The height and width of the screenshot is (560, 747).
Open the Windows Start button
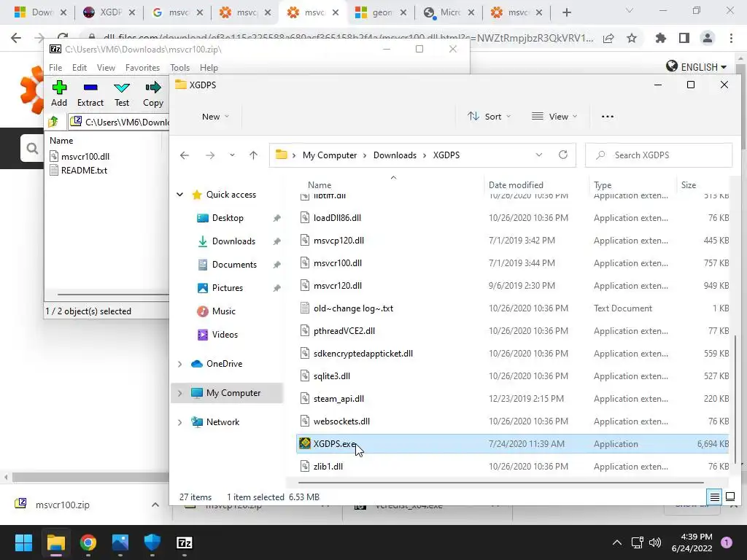coord(23,542)
